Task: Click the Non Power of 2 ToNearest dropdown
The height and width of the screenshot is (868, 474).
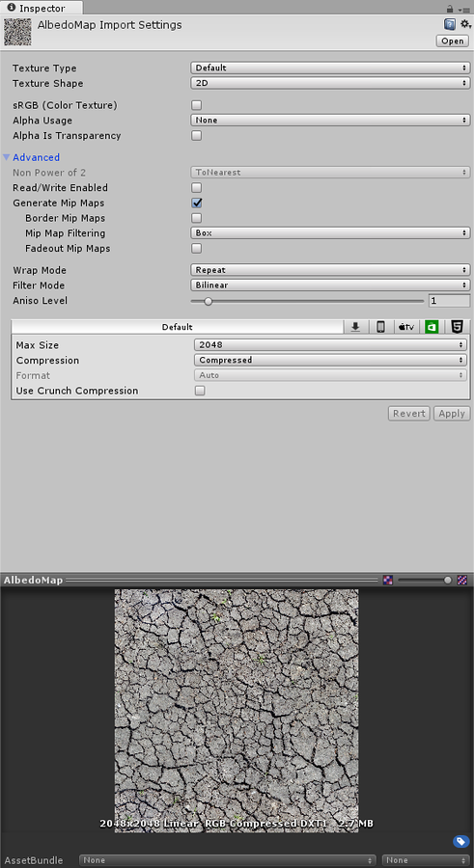Action: 330,173
